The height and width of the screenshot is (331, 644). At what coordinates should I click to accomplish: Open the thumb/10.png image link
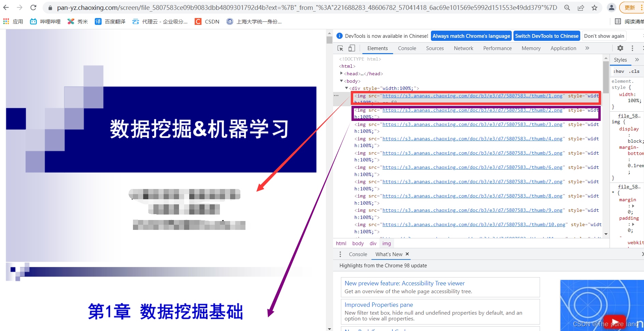pos(474,225)
